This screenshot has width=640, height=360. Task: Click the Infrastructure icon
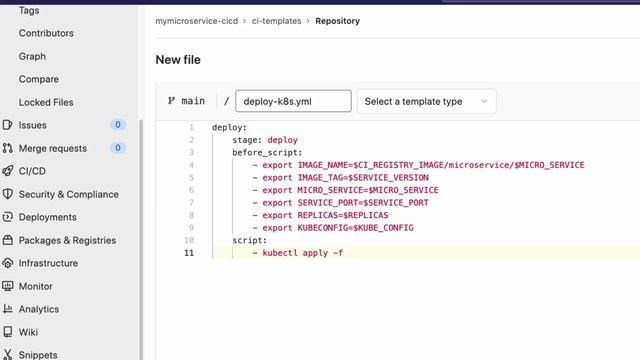click(x=7, y=263)
